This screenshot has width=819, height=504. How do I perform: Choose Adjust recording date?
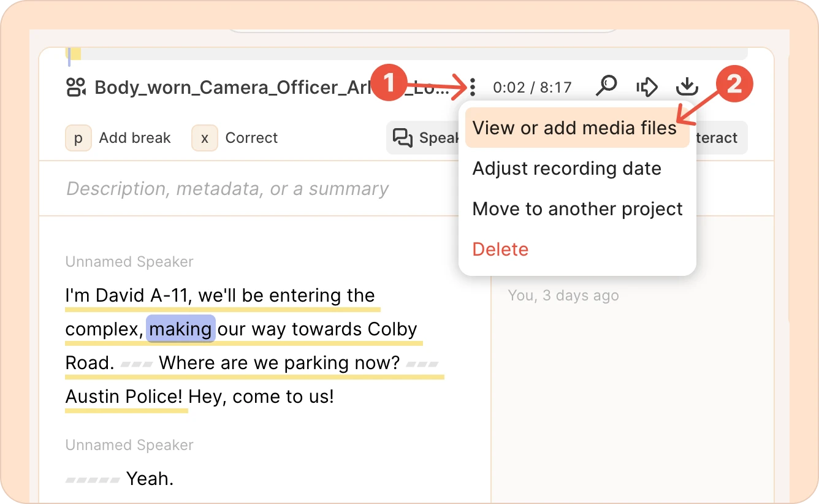(x=566, y=169)
